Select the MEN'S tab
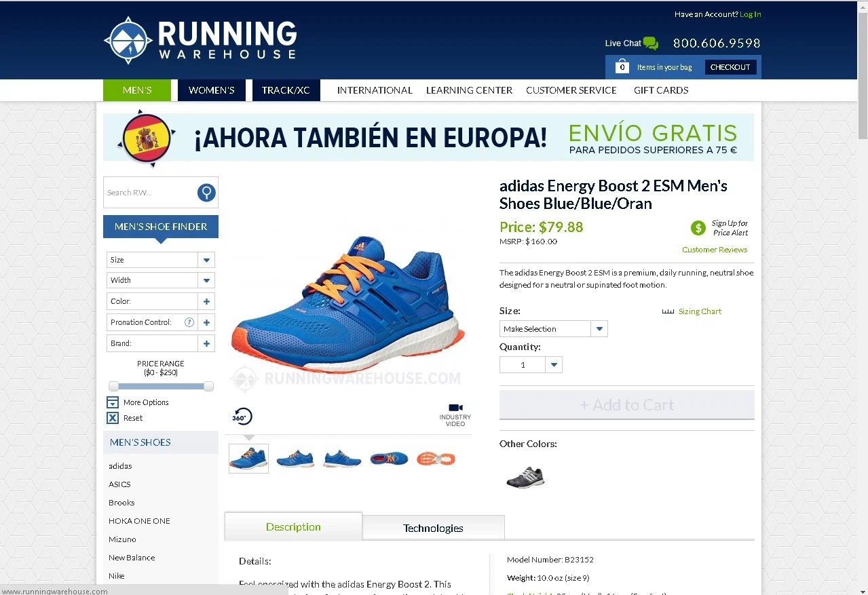This screenshot has height=595, width=868. point(137,90)
